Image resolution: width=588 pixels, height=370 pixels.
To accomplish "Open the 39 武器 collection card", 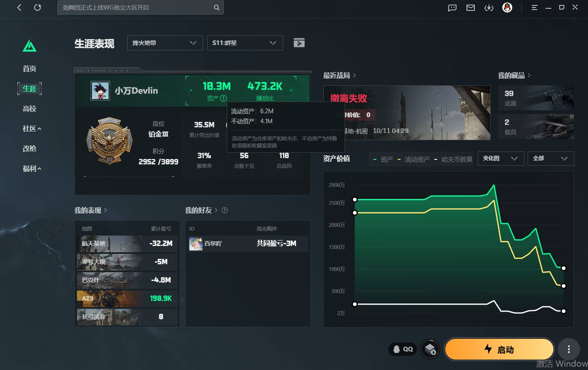I will click(536, 98).
